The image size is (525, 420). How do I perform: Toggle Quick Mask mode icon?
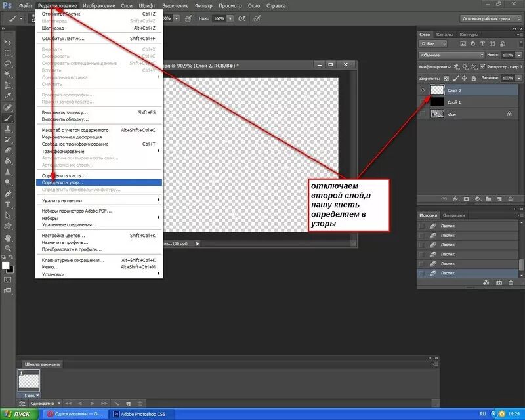pos(8,280)
